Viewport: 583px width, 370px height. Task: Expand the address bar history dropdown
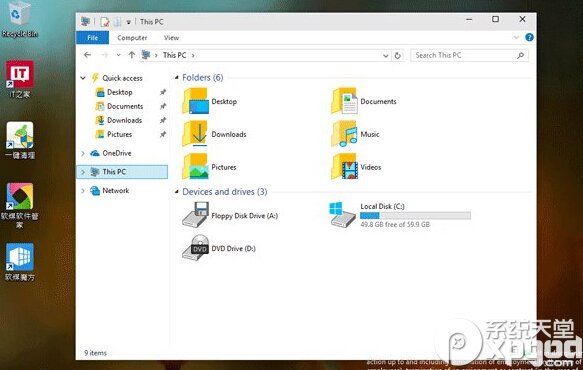tap(386, 56)
